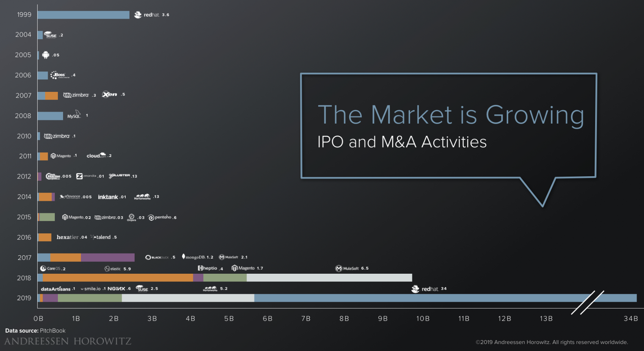Click the blue 1999 bar
The height and width of the screenshot is (351, 644).
(84, 15)
